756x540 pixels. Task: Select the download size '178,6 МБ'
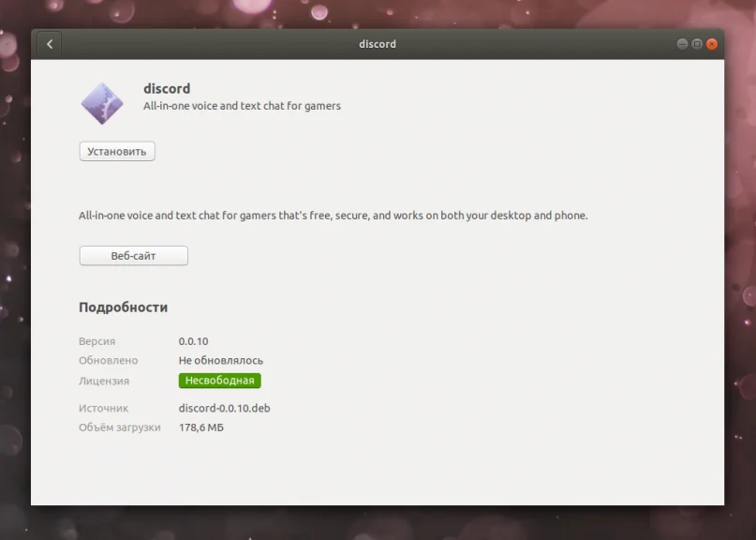pyautogui.click(x=201, y=427)
